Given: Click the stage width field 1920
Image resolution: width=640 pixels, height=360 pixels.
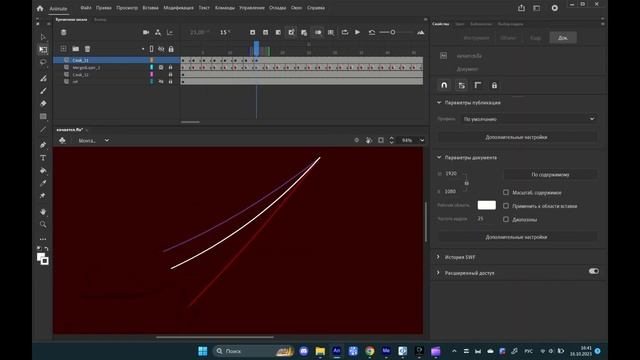Looking at the screenshot, I should pos(452,173).
